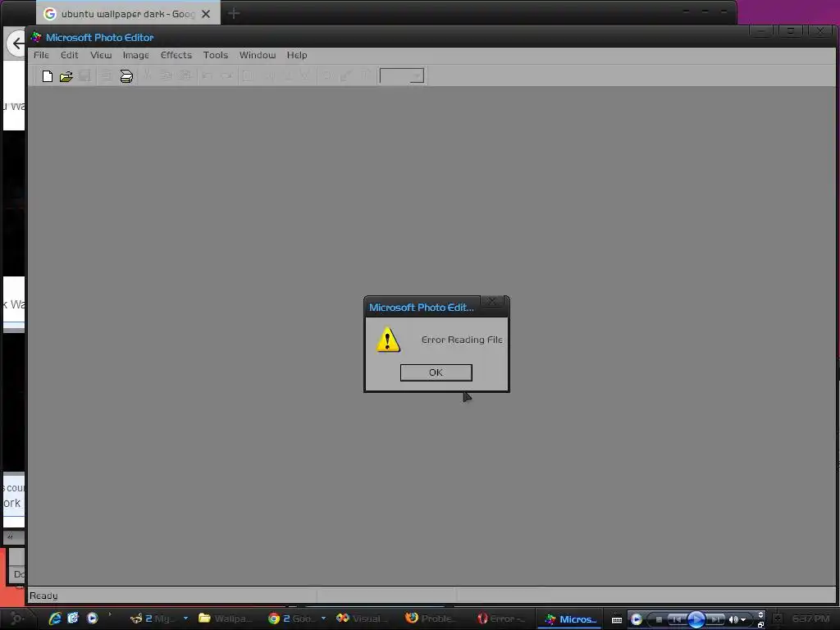Click the media player up-down stepper arrows
The width and height of the screenshot is (840, 630).
(760, 615)
